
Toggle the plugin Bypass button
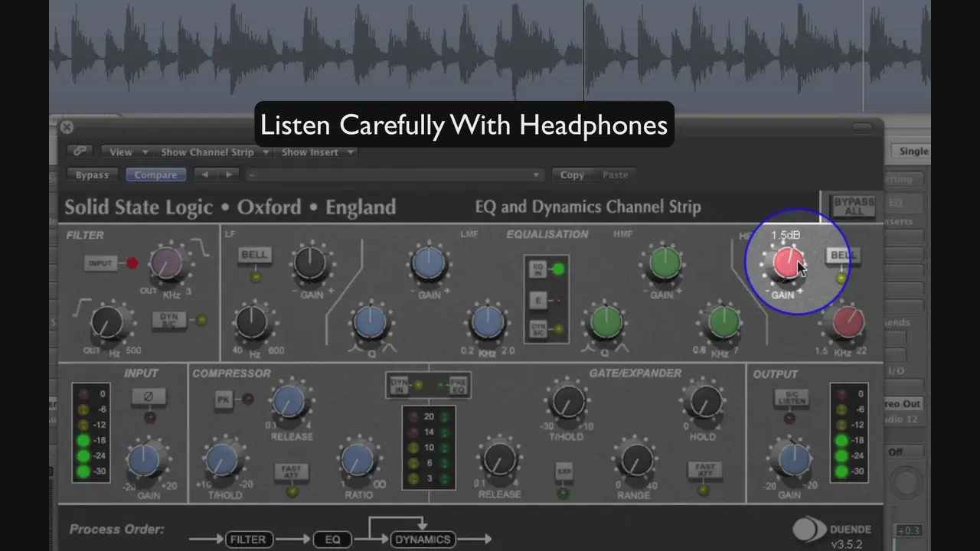(x=92, y=174)
